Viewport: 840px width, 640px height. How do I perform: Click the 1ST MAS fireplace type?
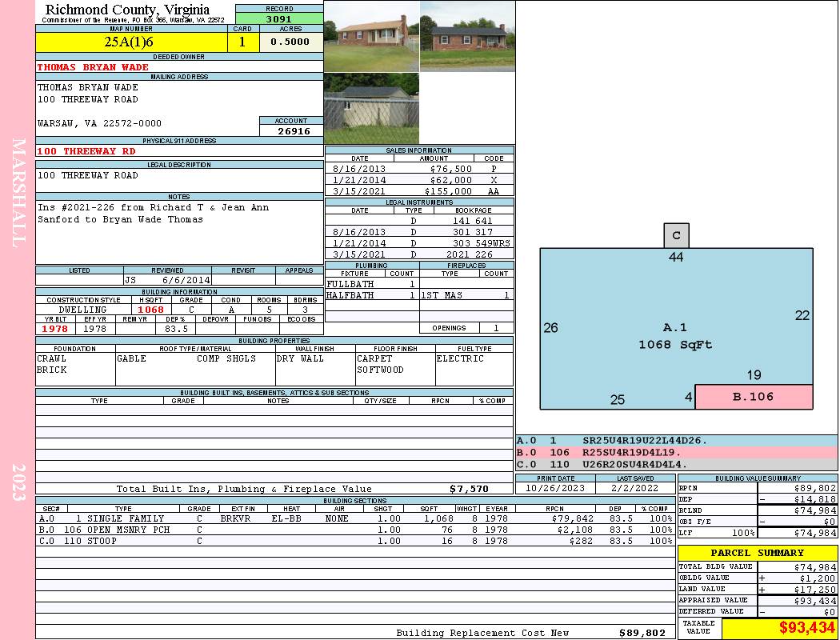click(442, 295)
